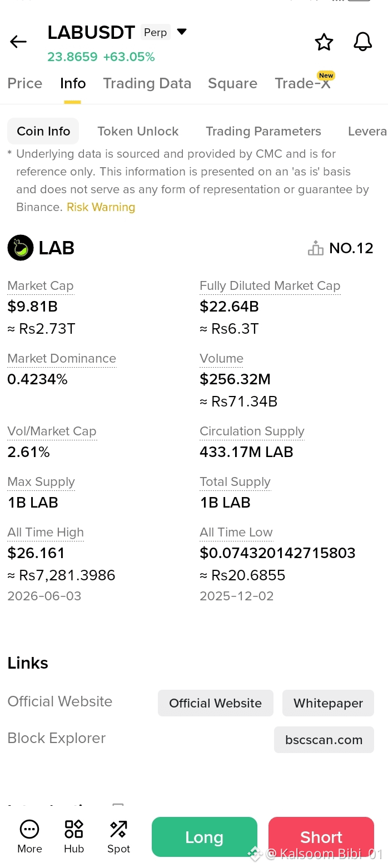The width and height of the screenshot is (388, 868).
Task: Open the Whitepaper link
Action: tap(328, 703)
